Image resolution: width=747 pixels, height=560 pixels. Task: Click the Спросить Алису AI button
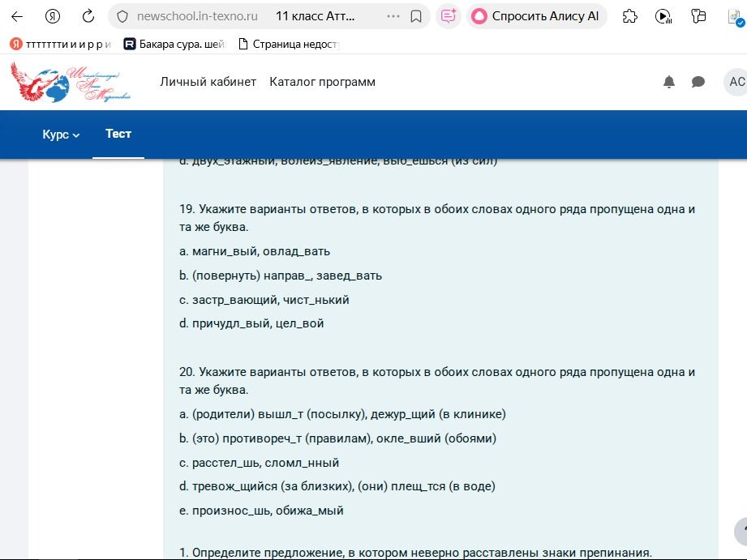pyautogui.click(x=536, y=17)
